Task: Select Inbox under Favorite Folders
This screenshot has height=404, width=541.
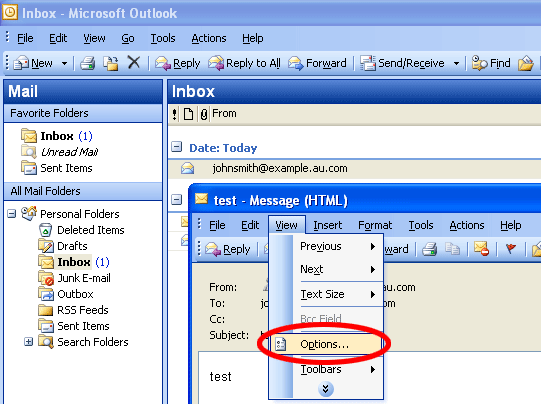Action: [56, 136]
